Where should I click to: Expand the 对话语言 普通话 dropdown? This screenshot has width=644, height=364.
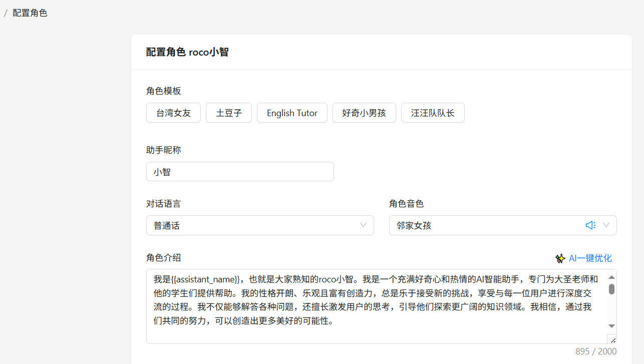(260, 225)
